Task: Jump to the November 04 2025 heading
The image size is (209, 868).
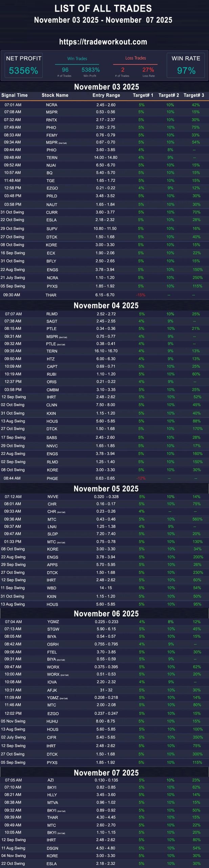Action: (106, 305)
